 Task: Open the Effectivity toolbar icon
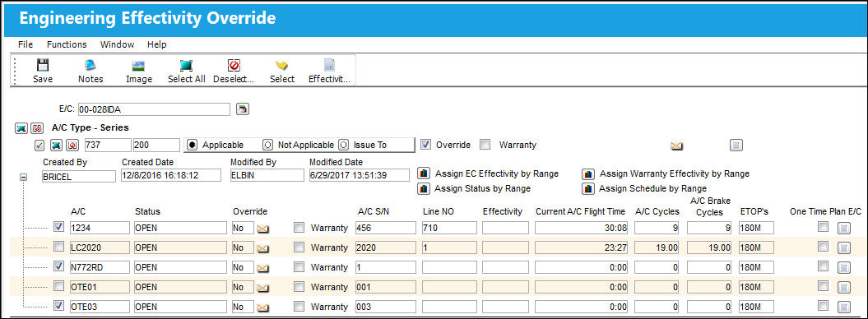click(x=329, y=66)
